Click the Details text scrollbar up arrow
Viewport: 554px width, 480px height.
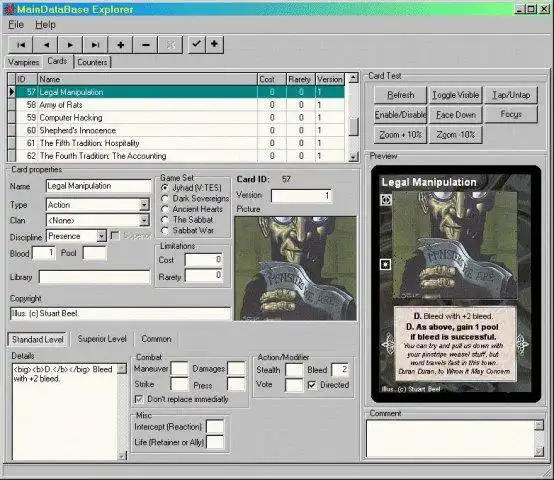[x=122, y=369]
